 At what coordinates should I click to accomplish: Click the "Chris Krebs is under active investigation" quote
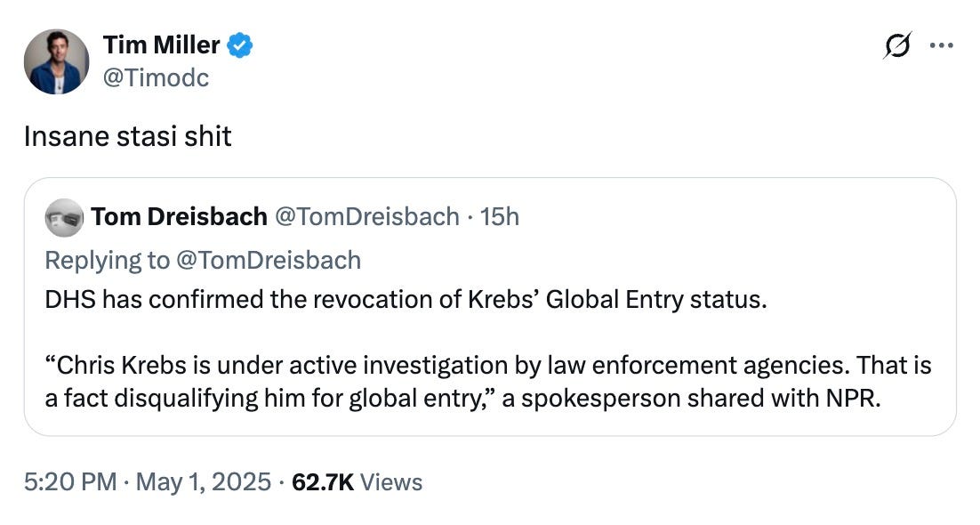click(x=445, y=366)
